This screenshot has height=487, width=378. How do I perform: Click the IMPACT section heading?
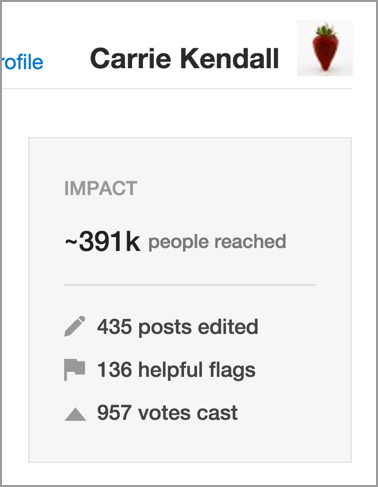(x=101, y=188)
